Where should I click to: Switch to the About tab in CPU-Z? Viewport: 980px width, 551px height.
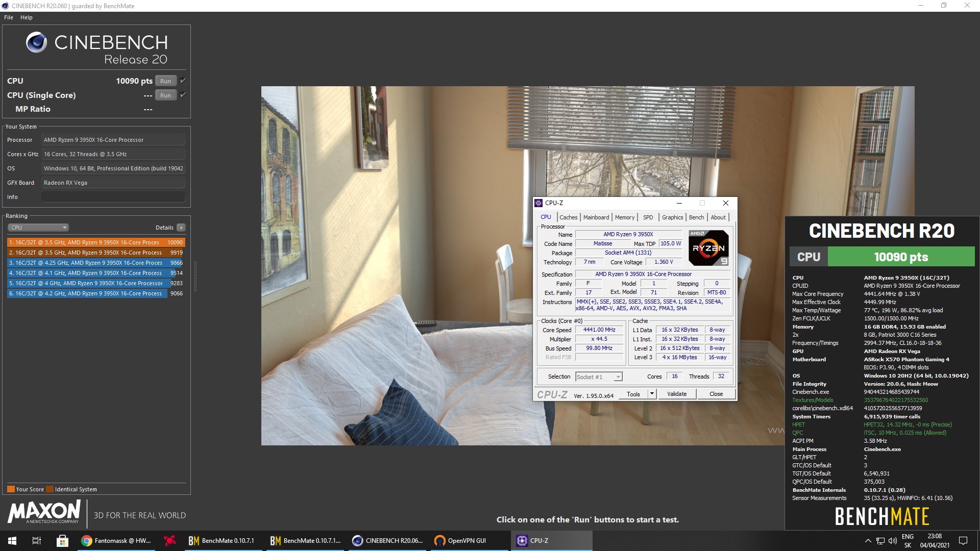click(718, 217)
